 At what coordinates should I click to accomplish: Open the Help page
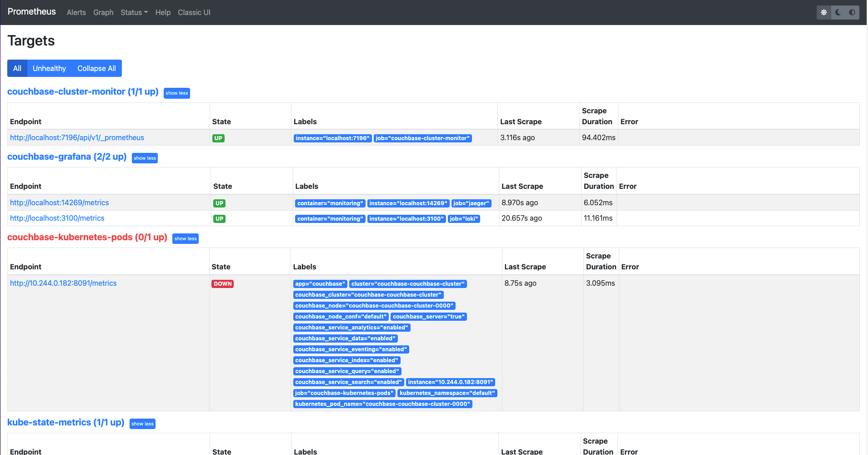163,12
